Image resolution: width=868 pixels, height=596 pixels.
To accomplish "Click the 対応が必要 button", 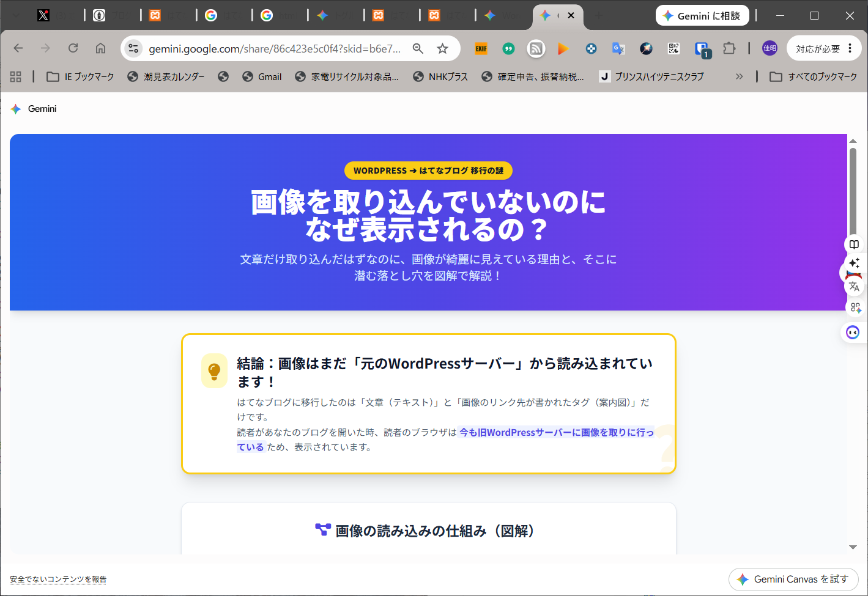I will [818, 49].
